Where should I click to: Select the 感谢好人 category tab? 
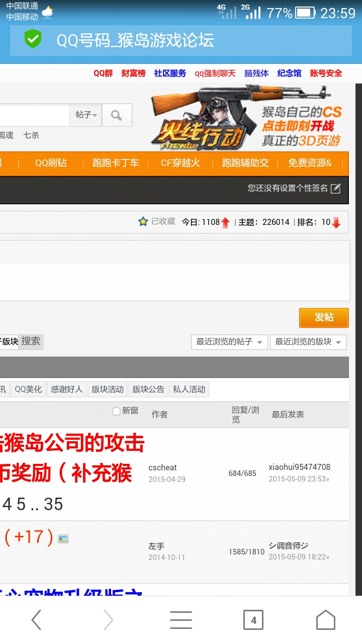click(66, 389)
